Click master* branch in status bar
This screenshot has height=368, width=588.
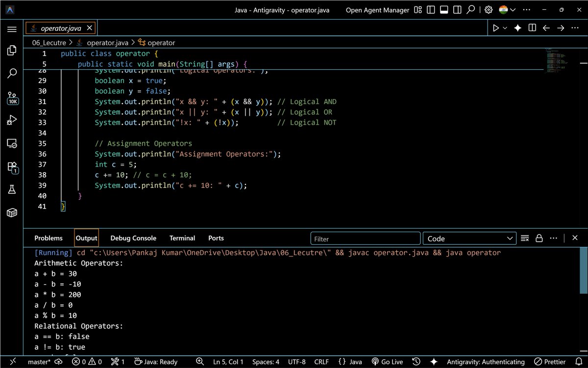click(x=39, y=362)
